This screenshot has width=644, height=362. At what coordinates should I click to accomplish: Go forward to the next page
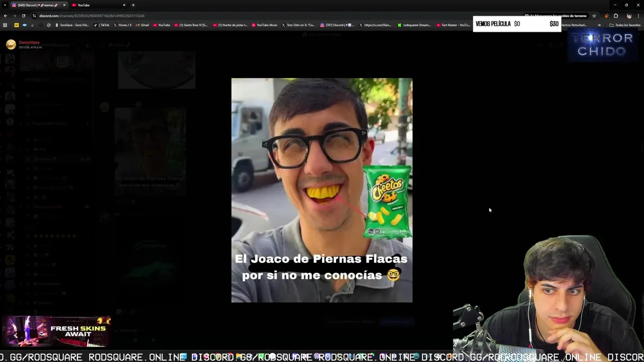coord(14,16)
